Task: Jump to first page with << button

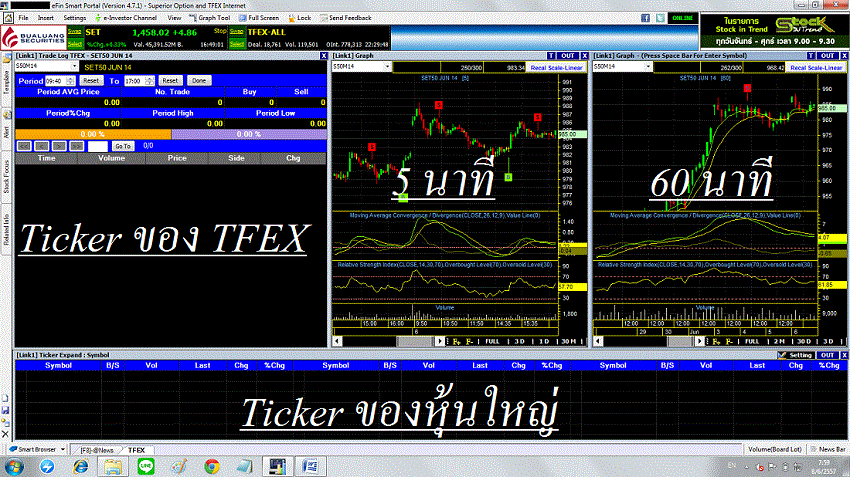Action: point(24,146)
